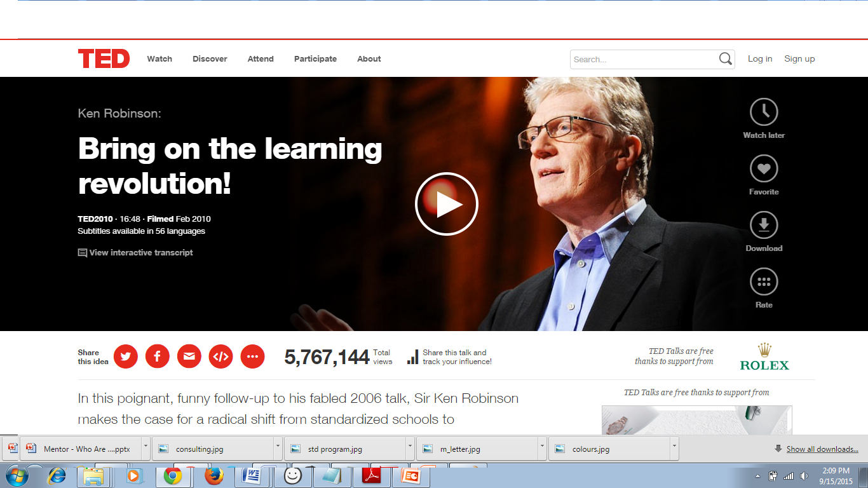
Task: Open Windows Explorer folder in taskbar
Action: [x=93, y=475]
